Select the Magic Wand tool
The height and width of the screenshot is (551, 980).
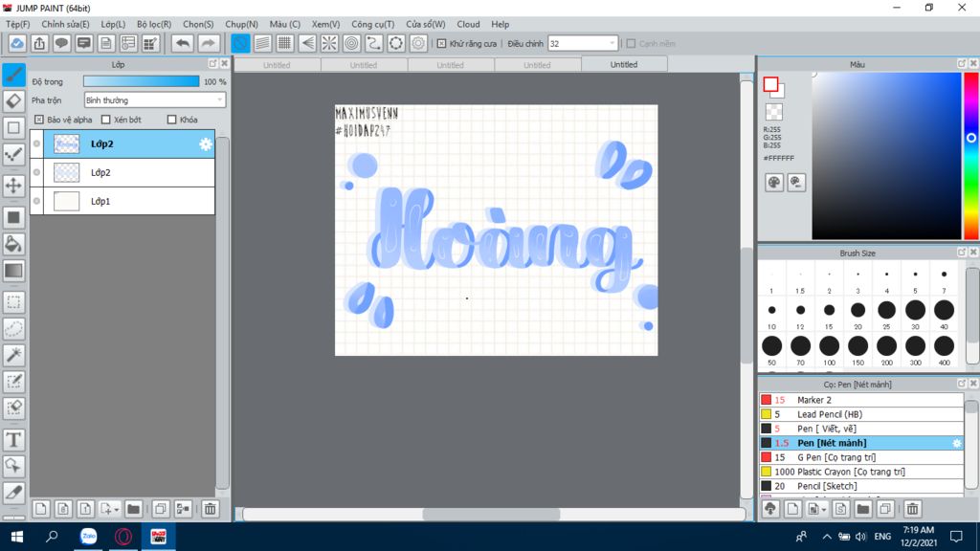[13, 355]
